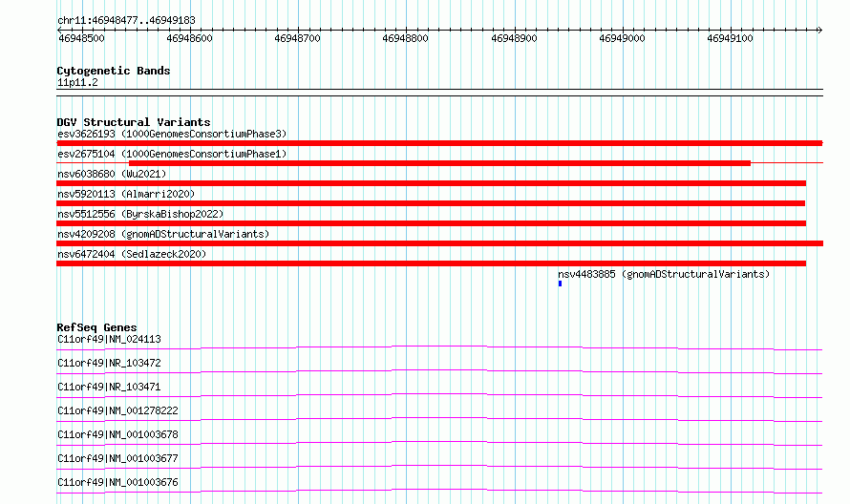
Task: Click the RefSeq Genes track title
Action: tap(96, 327)
